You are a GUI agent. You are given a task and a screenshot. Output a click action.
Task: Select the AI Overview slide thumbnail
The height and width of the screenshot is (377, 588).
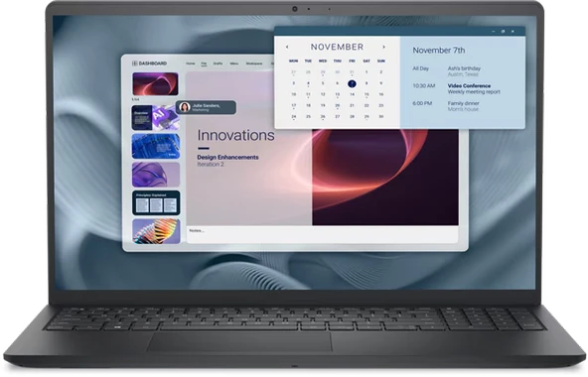pos(155,118)
